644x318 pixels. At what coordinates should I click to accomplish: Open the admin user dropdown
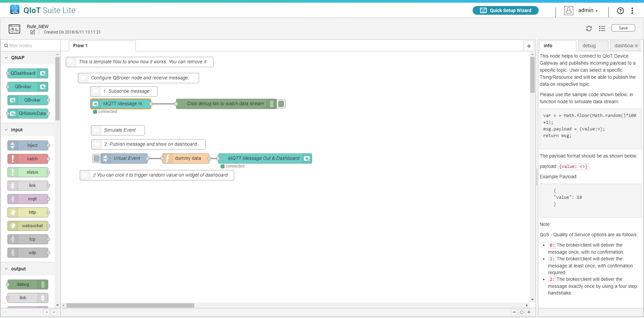[587, 10]
